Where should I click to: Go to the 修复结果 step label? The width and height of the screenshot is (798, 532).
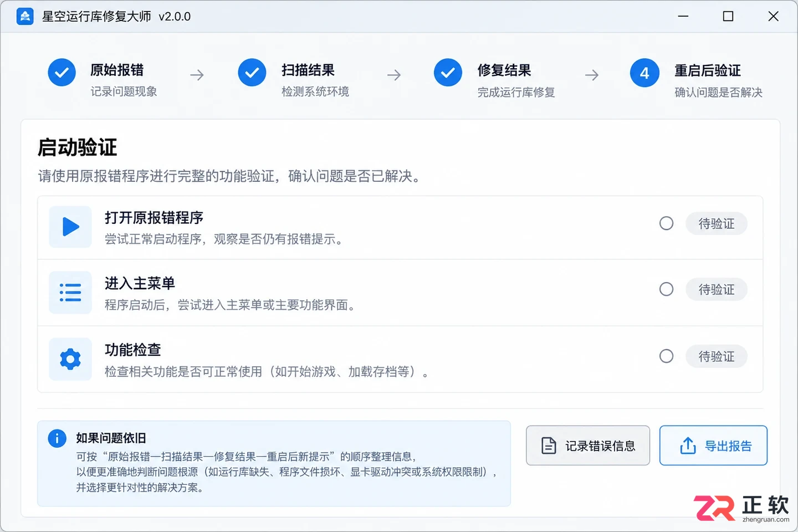(x=504, y=70)
